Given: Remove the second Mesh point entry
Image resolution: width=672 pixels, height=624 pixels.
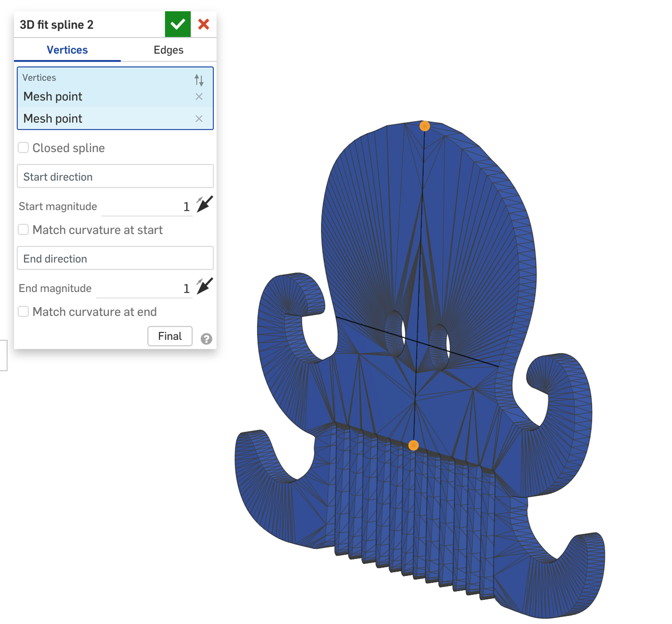Looking at the screenshot, I should 199,119.
